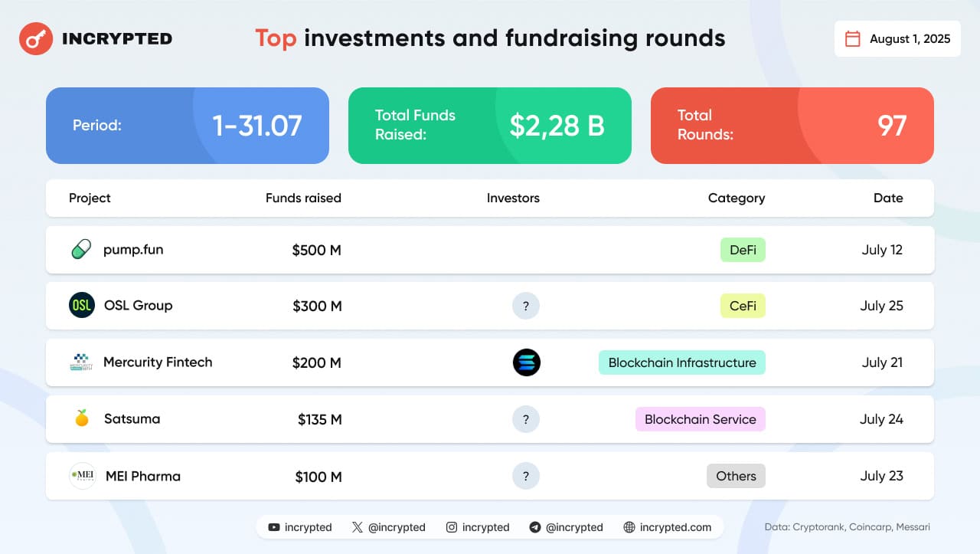Screen dimensions: 980x554
Task: Click the unknown investor badge for MEI Pharma
Action: [x=526, y=476]
